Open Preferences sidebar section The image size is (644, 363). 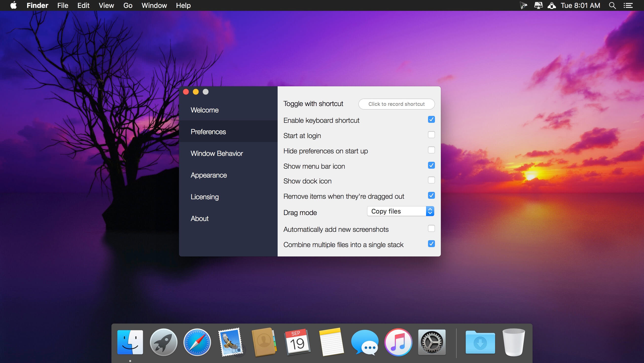click(208, 131)
